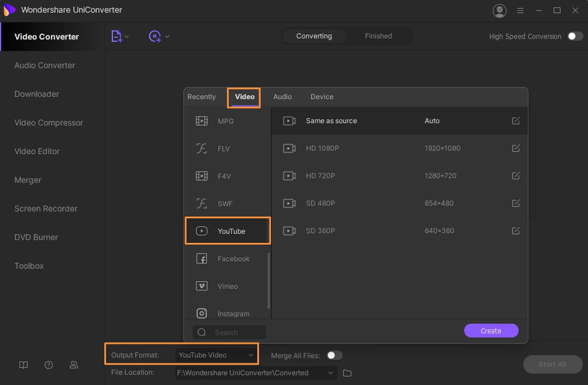Select Video Compressor in the sidebar
The image size is (588, 385).
pyautogui.click(x=49, y=123)
